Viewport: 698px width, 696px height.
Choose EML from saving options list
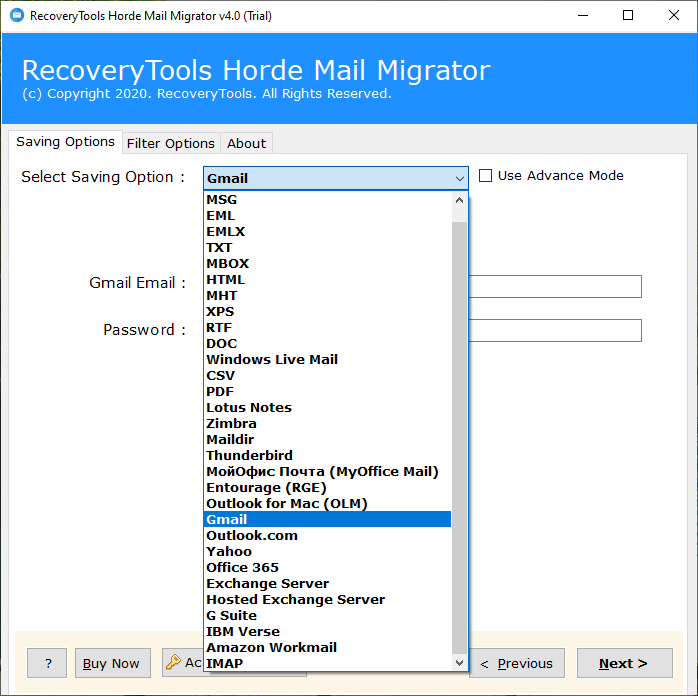[x=328, y=216]
